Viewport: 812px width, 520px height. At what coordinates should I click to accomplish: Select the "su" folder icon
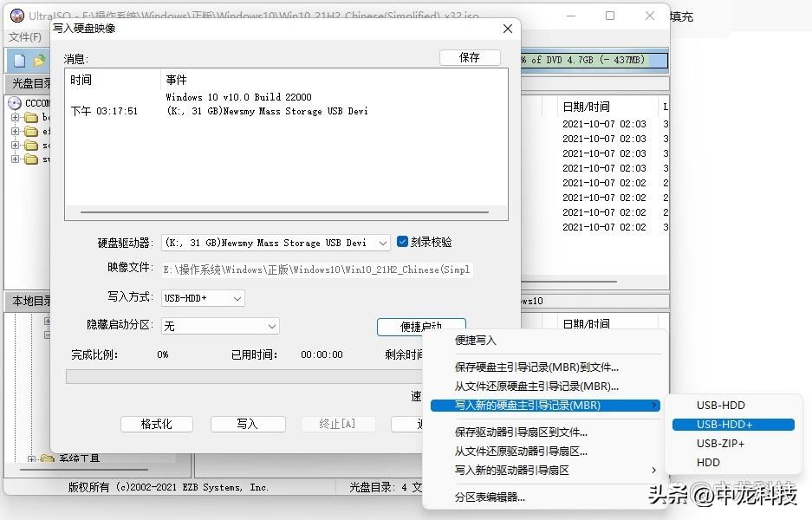click(31, 159)
